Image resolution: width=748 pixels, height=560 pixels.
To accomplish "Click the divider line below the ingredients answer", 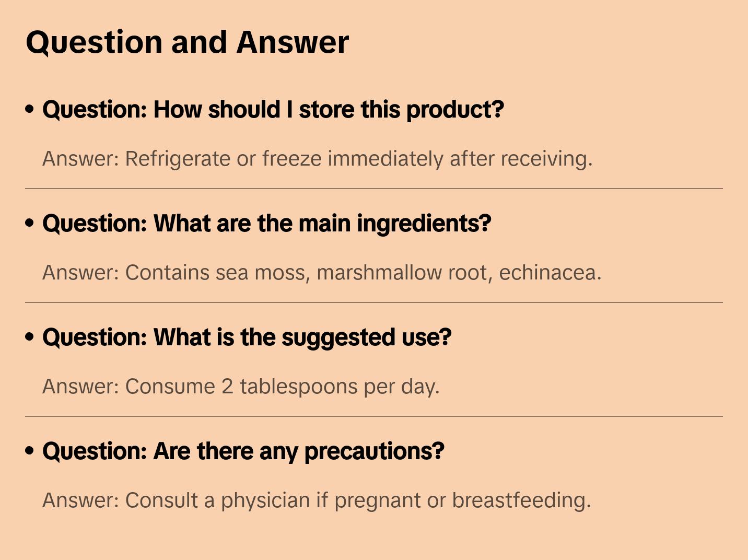I will tap(374, 302).
